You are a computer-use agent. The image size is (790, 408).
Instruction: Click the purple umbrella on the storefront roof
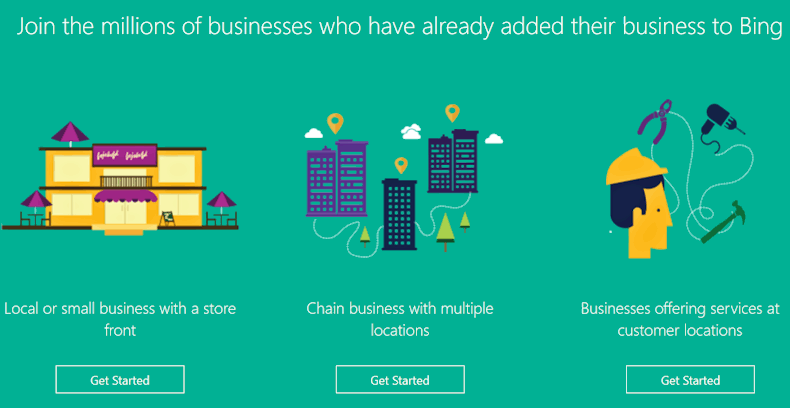pos(70,133)
